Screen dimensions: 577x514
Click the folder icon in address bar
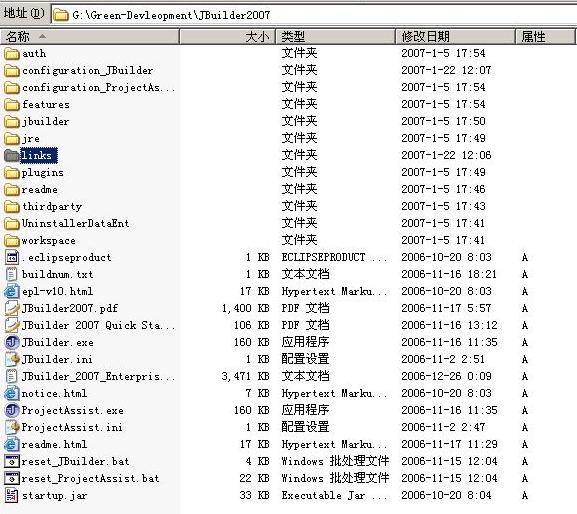[61, 15]
